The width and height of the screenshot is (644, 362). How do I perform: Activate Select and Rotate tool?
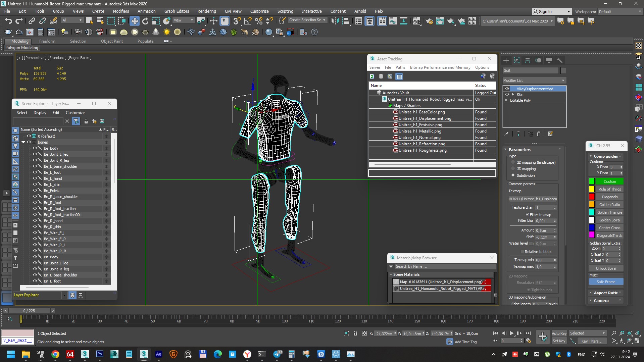pyautogui.click(x=145, y=21)
